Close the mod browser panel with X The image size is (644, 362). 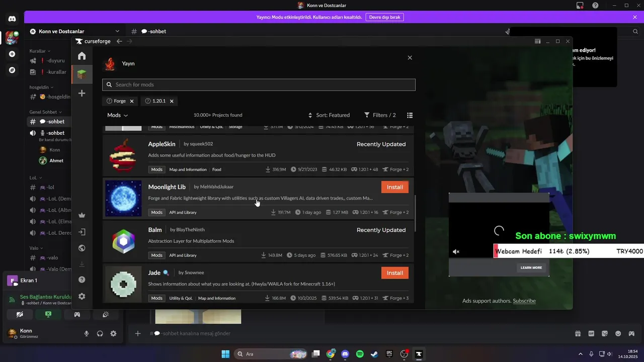(x=410, y=58)
